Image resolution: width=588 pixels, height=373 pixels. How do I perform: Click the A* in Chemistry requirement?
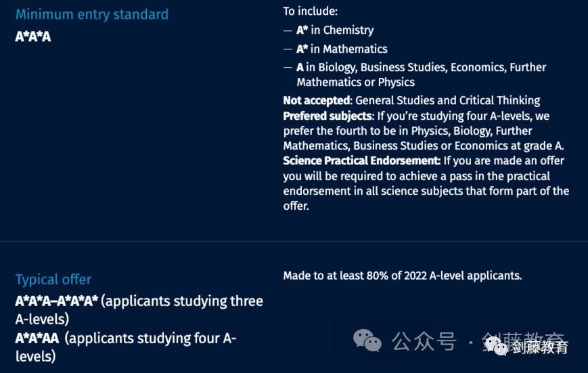pyautogui.click(x=335, y=30)
